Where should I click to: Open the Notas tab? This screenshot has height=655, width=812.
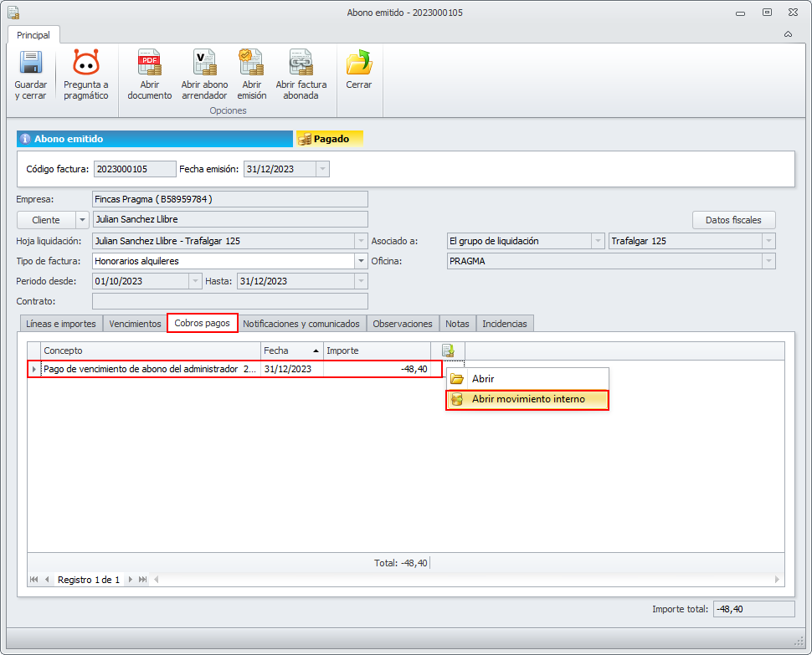(457, 324)
